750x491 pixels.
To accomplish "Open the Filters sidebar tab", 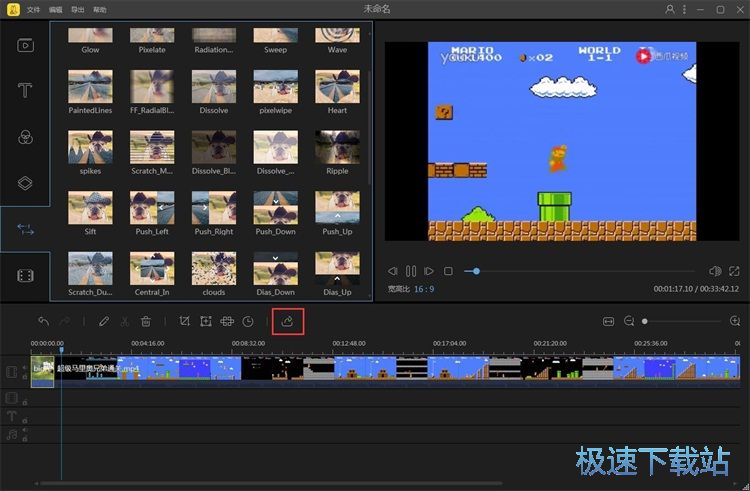I will (25, 137).
